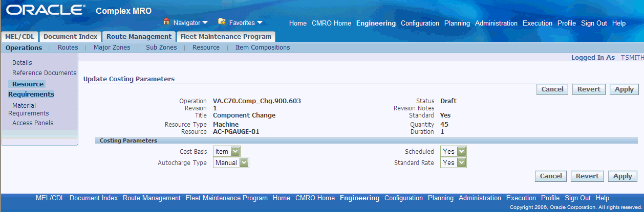The image size is (644, 212).
Task: Click resource value AC-PGAUGE-01
Action: tap(237, 131)
